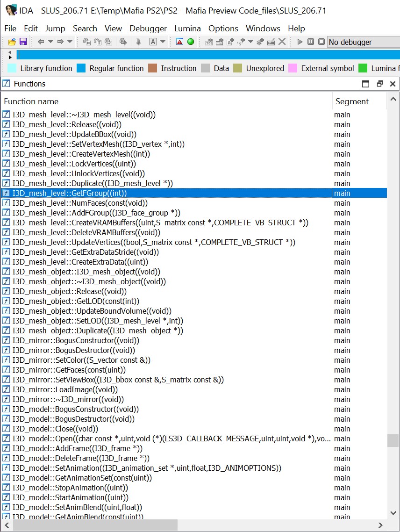This screenshot has height=532, width=400.
Task: Click the Jump back arrow icon
Action: [41, 42]
